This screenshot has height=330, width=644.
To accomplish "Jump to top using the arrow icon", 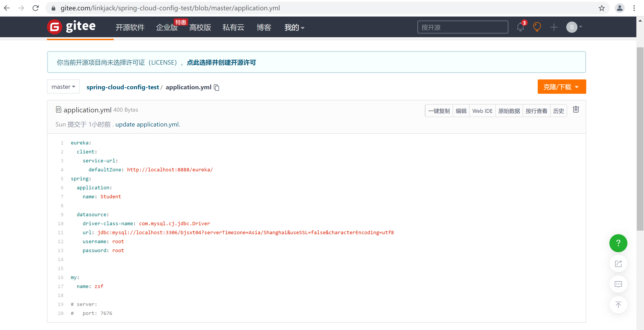I will click(x=618, y=305).
